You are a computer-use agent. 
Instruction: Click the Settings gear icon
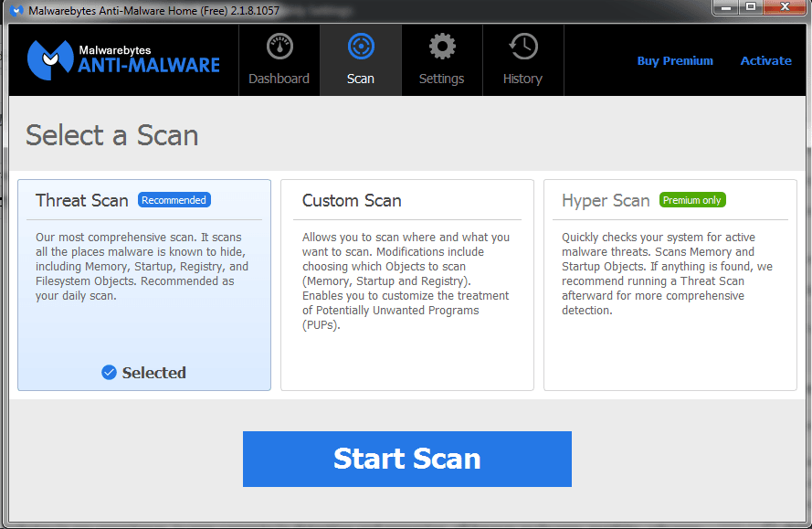(442, 47)
